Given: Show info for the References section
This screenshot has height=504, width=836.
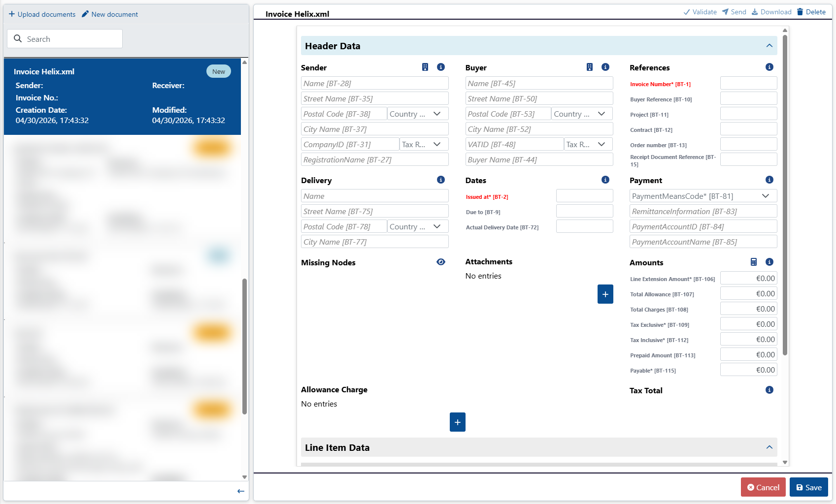Looking at the screenshot, I should pyautogui.click(x=769, y=67).
